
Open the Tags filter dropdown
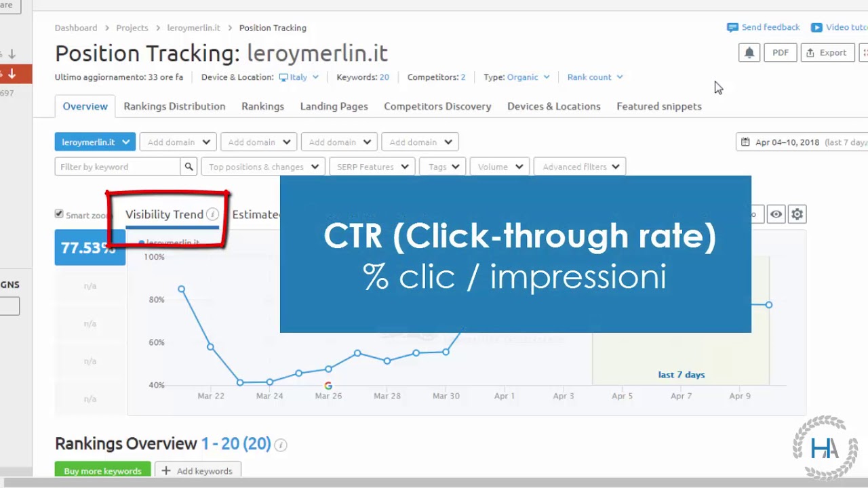443,167
